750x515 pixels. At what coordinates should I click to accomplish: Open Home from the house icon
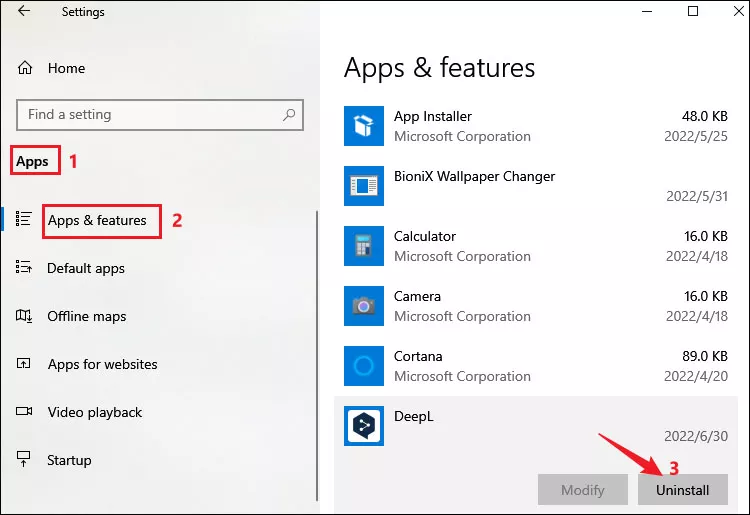click(x=25, y=68)
